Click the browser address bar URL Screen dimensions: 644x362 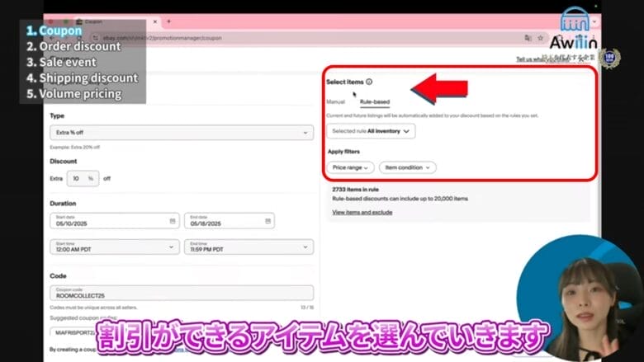[162, 38]
